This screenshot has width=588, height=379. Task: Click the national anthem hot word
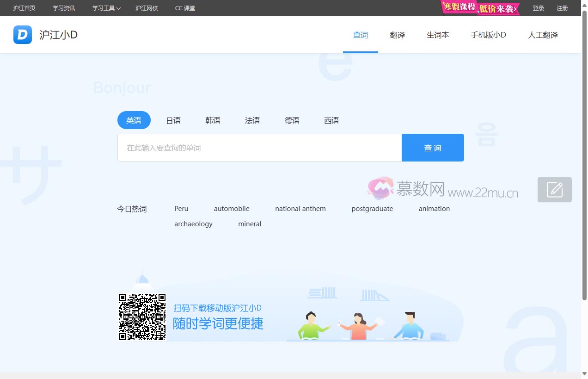click(300, 208)
